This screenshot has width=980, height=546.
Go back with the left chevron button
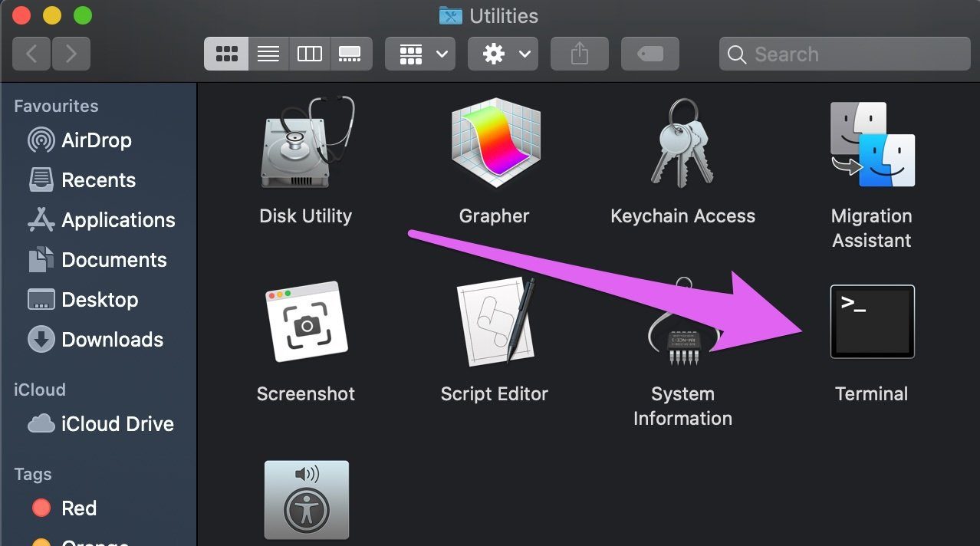coord(31,54)
